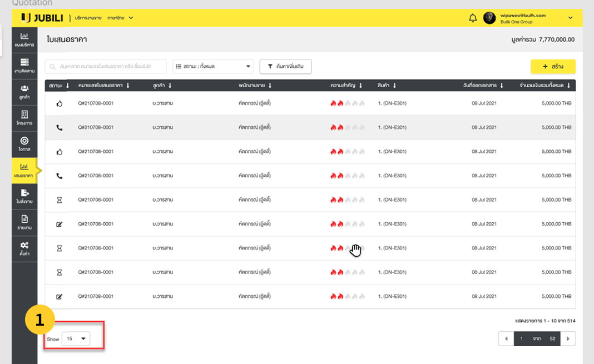Expand the Show 15 rows-per-page dropdown
594x364 pixels.
(x=76, y=338)
